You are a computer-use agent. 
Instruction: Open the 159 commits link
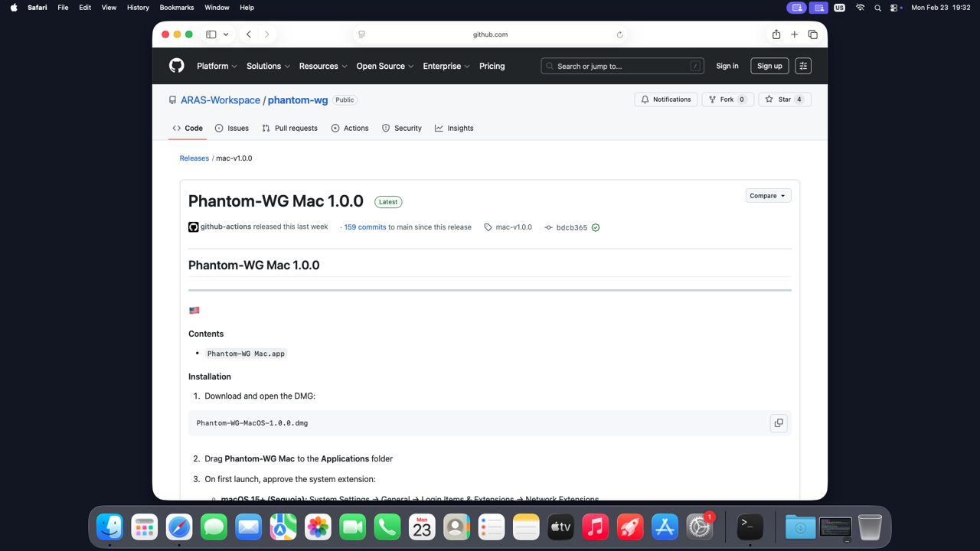pyautogui.click(x=364, y=227)
